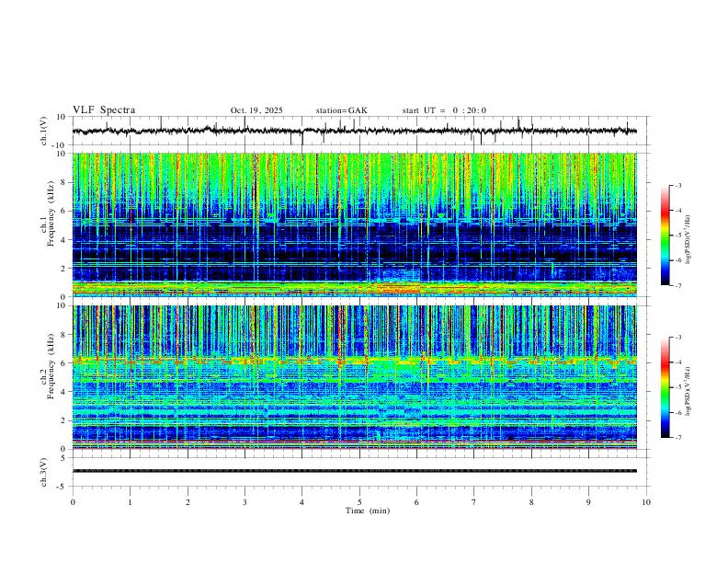Click the "-7" tick on ch.1 colorbar
The width and height of the screenshot is (728, 563).
coord(677,285)
